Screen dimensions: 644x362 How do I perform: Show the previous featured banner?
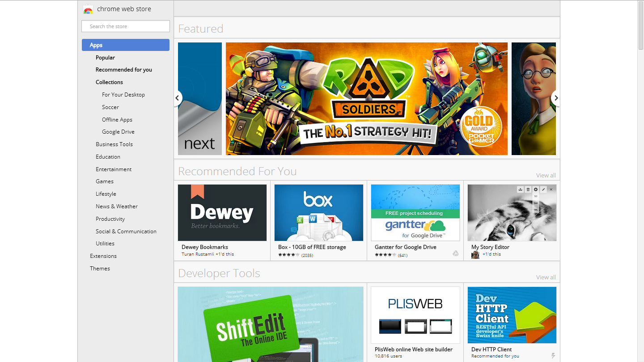click(x=178, y=98)
